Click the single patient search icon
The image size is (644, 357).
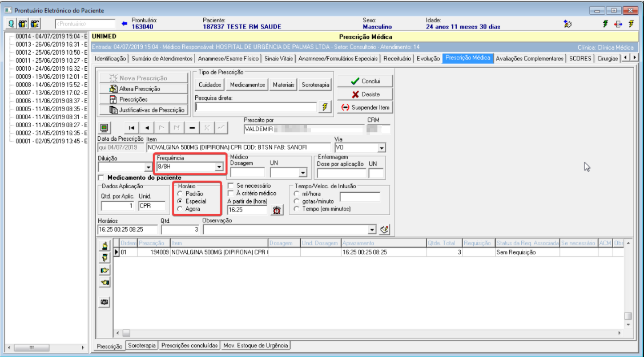click(x=11, y=24)
